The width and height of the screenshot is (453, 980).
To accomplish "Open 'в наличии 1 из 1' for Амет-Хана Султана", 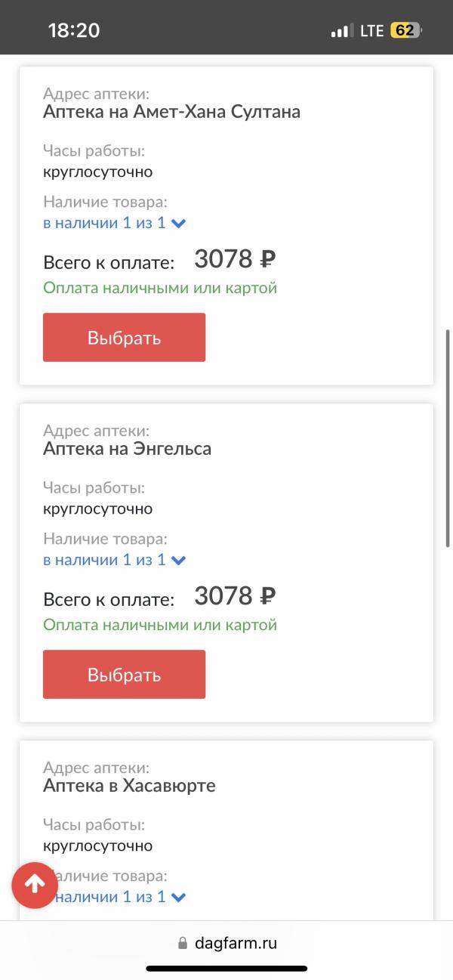I will pos(104,223).
